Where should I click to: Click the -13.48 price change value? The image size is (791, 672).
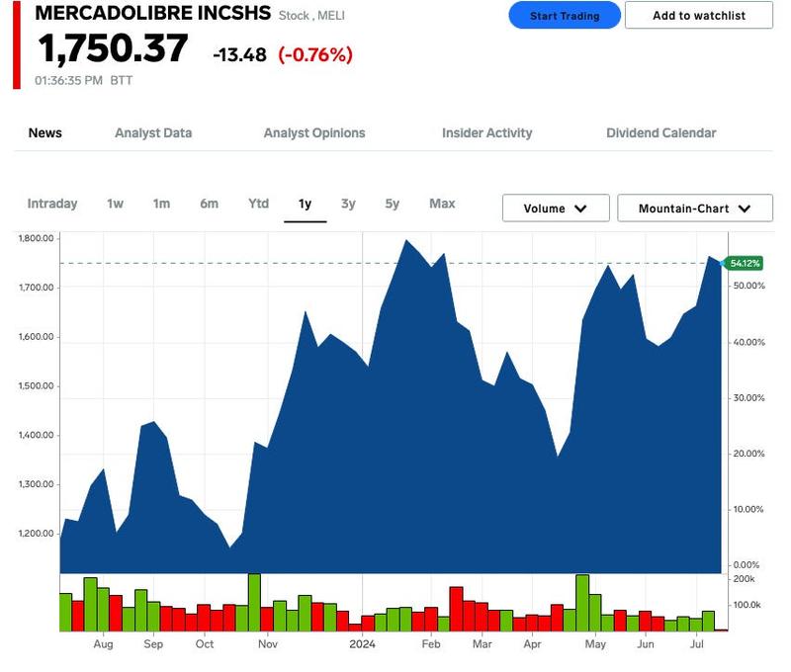coord(239,55)
